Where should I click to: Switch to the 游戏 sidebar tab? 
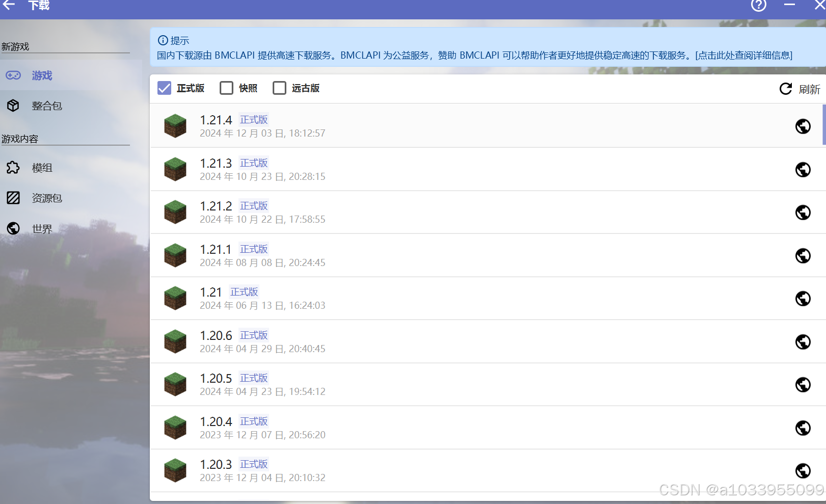(x=71, y=75)
